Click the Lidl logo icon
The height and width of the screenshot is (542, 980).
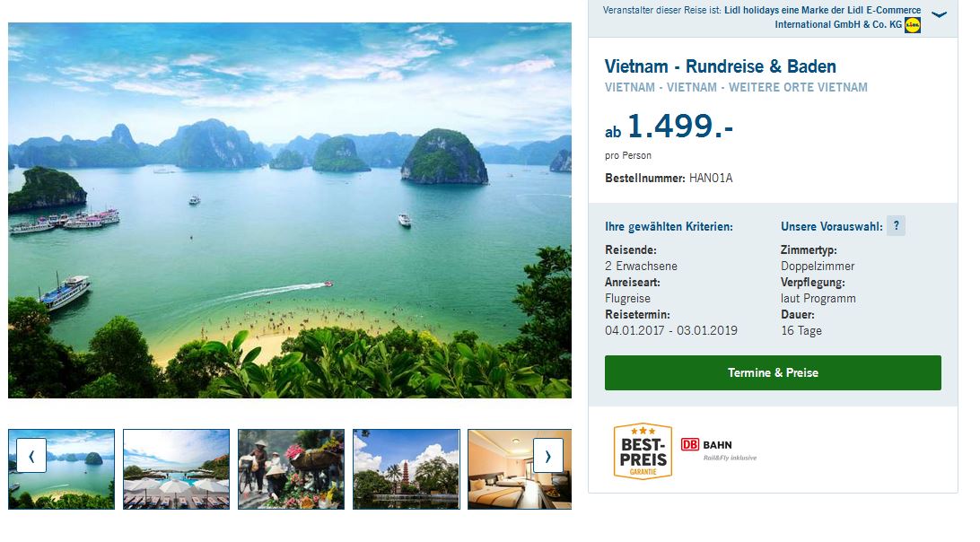[x=913, y=24]
